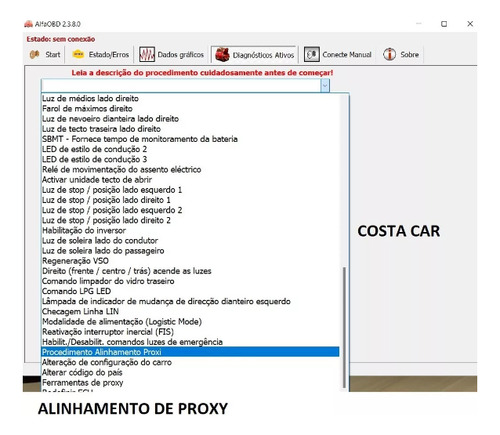The width and height of the screenshot is (500, 435).
Task: Select Activar unidade tecto de abrir
Action: pyautogui.click(x=190, y=180)
